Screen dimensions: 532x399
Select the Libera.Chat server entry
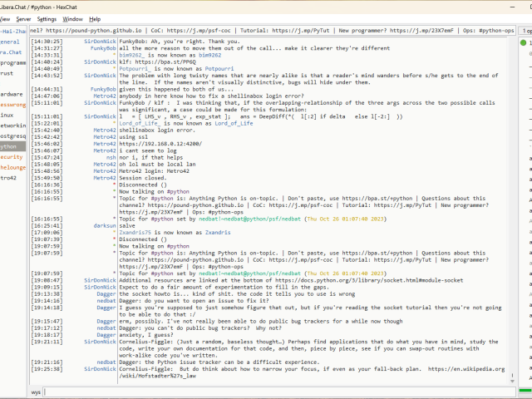point(12,52)
